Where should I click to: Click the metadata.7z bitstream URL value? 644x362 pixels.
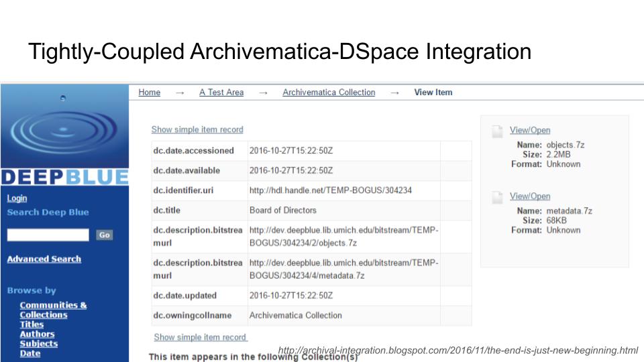pos(343,269)
